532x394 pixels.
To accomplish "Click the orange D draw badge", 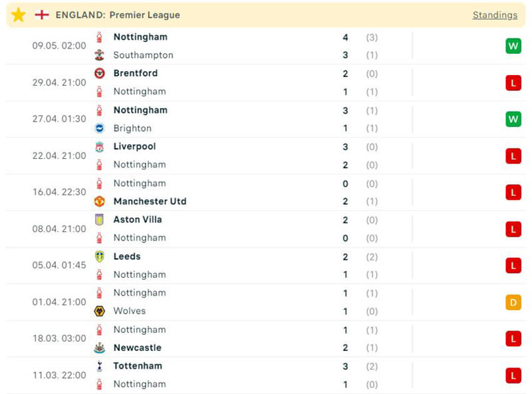I will (x=513, y=302).
